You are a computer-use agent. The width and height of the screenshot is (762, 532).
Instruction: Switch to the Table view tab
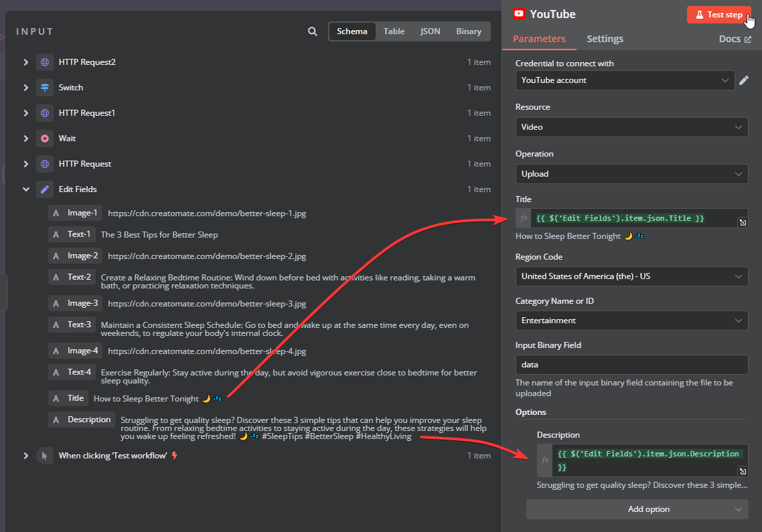(x=394, y=31)
